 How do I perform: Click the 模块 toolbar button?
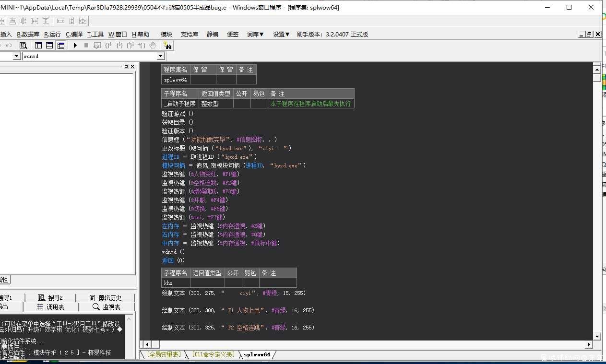tap(166, 34)
